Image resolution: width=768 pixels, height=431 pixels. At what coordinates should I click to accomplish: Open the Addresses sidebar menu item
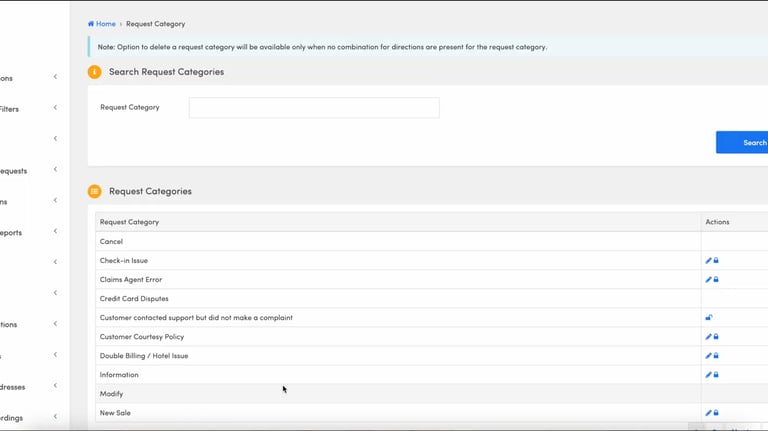pyautogui.click(x=12, y=386)
